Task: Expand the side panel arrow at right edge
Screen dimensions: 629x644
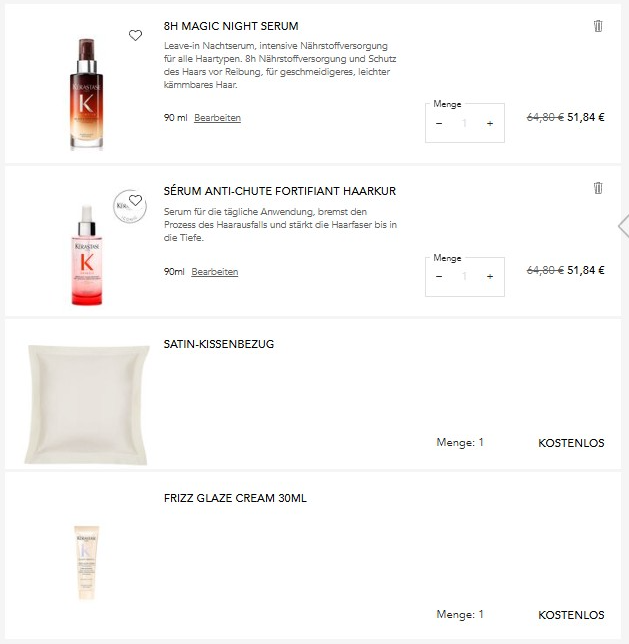Action: [x=623, y=226]
